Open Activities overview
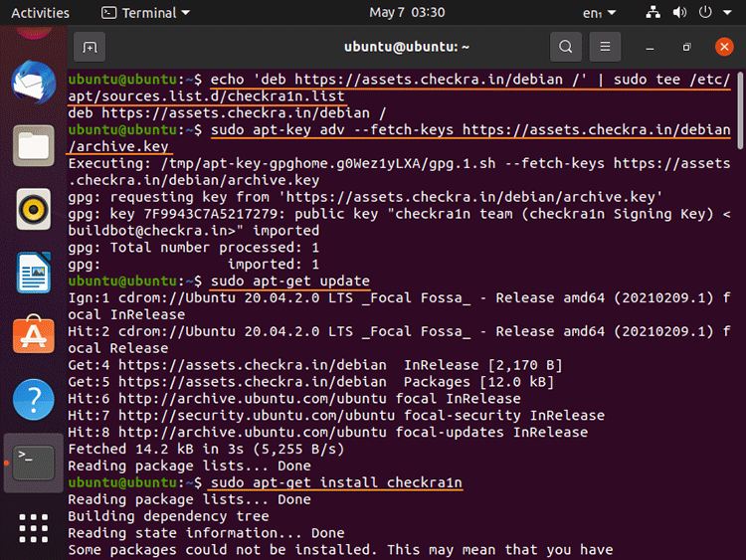 40,13
